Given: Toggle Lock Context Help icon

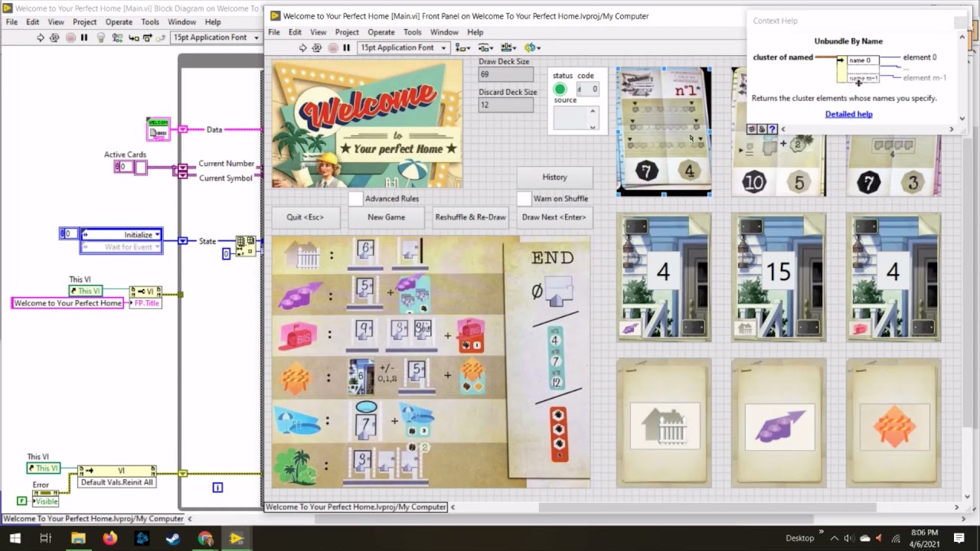Looking at the screenshot, I should [x=762, y=129].
